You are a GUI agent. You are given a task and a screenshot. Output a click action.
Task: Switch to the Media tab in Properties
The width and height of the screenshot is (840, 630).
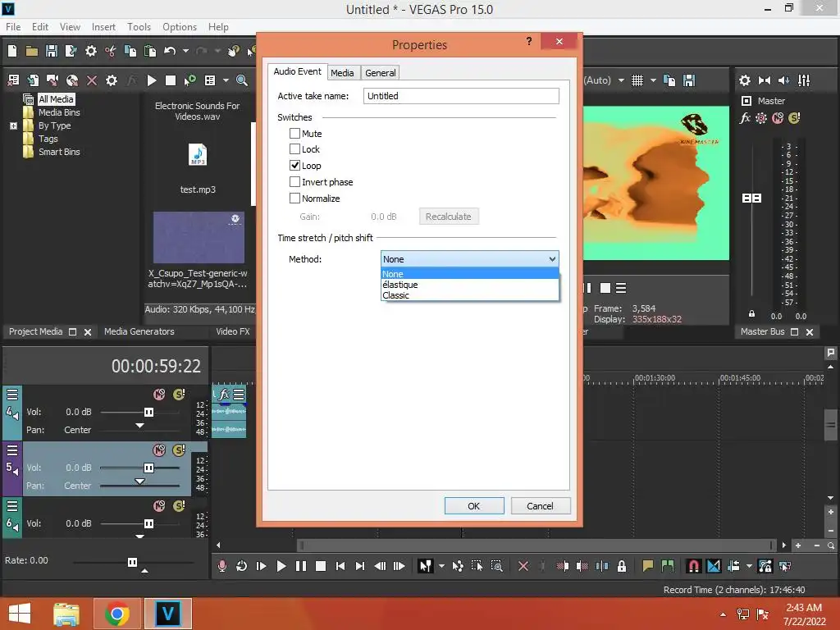[x=342, y=73]
